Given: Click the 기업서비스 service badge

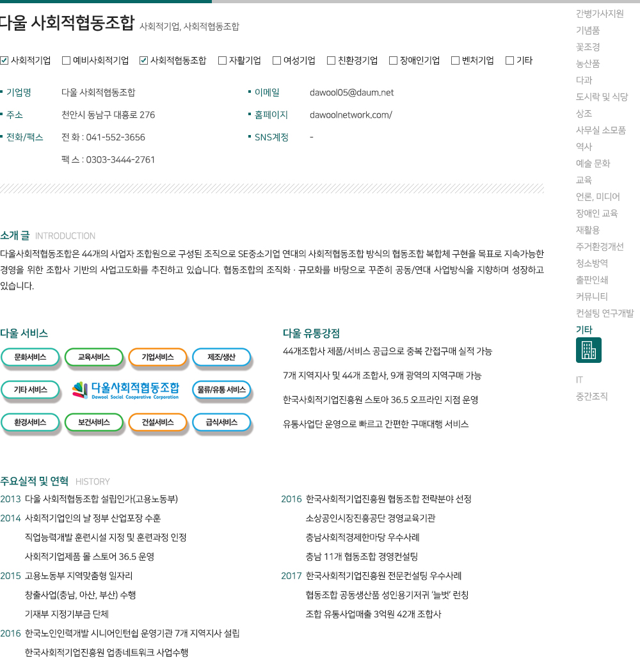Looking at the screenshot, I should pyautogui.click(x=157, y=357).
